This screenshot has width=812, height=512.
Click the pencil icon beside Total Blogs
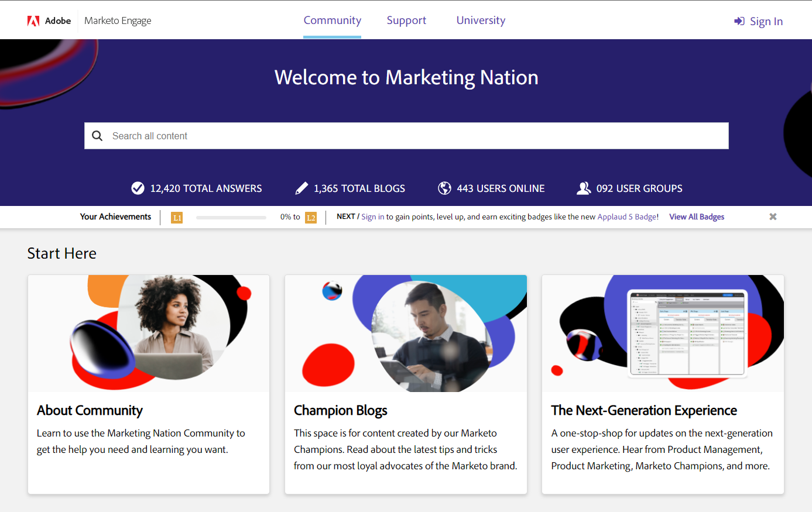301,188
